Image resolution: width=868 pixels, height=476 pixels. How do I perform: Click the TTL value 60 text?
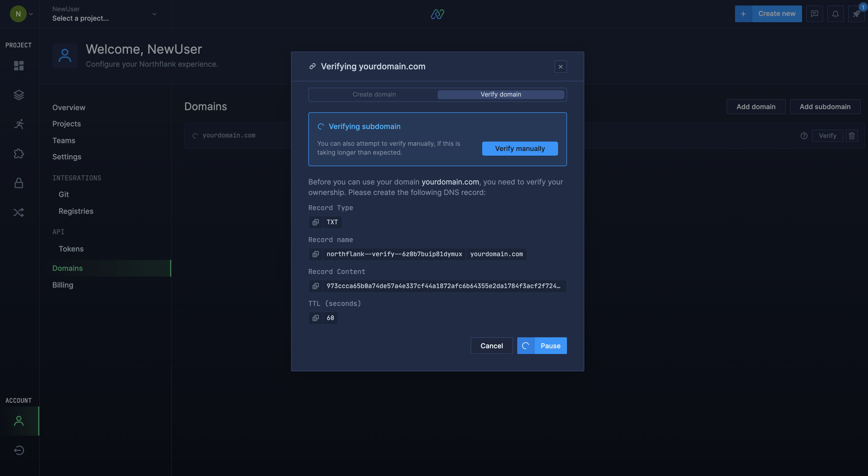(330, 318)
